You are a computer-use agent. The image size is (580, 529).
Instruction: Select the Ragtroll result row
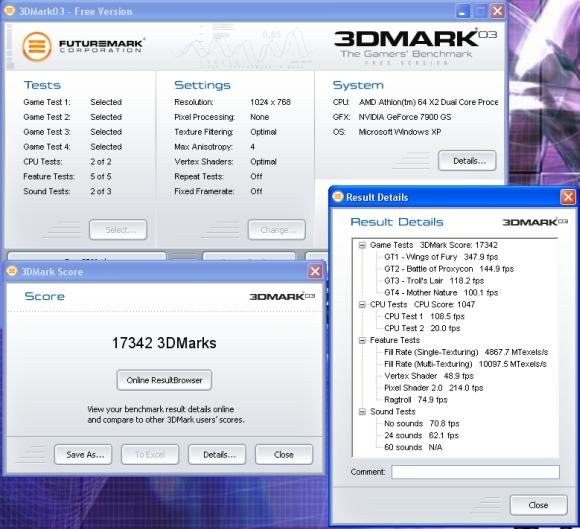click(x=416, y=400)
